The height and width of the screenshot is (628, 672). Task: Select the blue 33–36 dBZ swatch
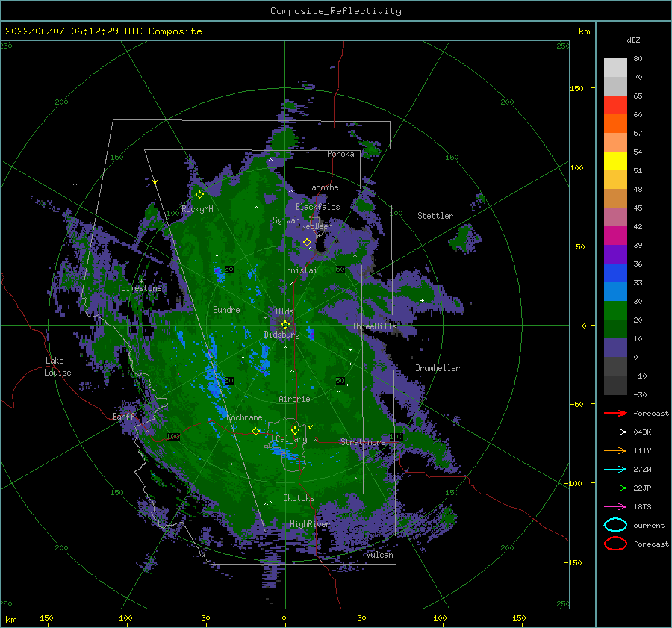pyautogui.click(x=615, y=273)
